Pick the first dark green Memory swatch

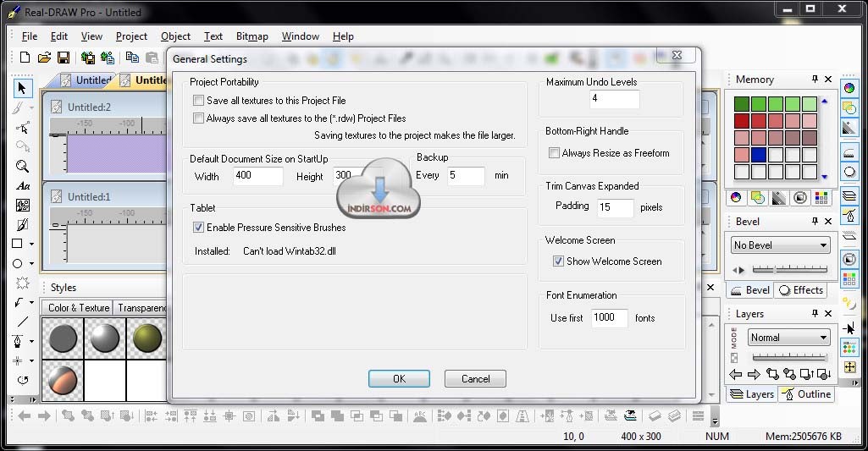tap(742, 103)
